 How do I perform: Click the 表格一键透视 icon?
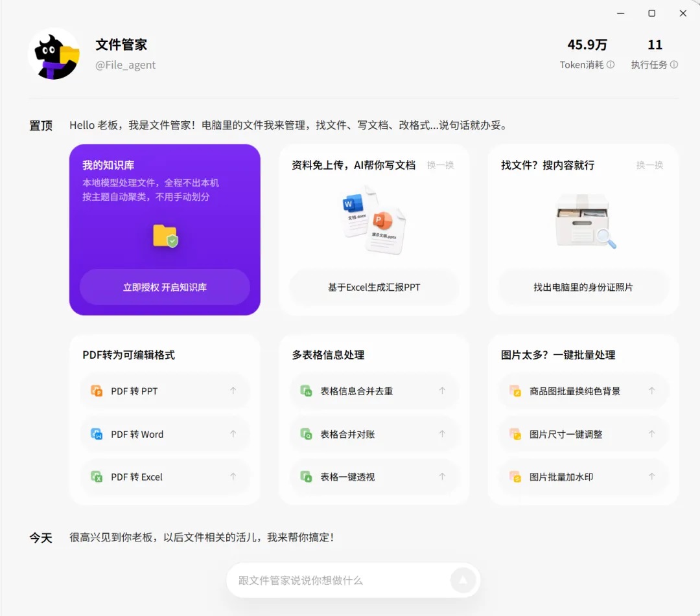click(306, 476)
